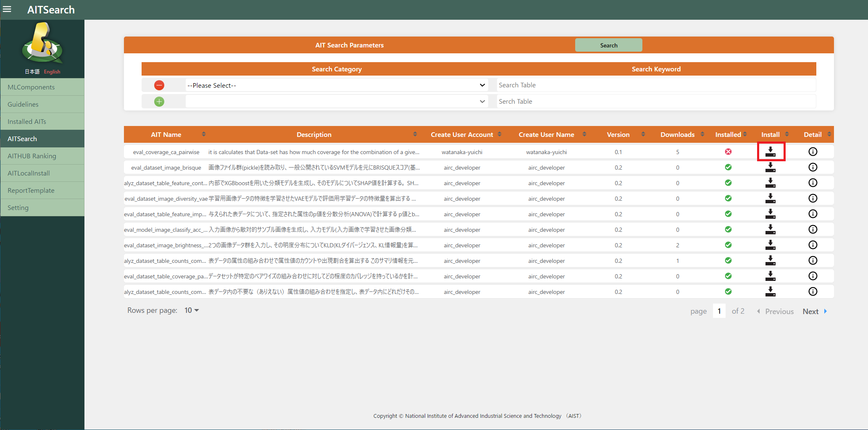Click install icon for eval_coverage_ca_pairwise
Viewport: 868px width, 430px height.
770,152
